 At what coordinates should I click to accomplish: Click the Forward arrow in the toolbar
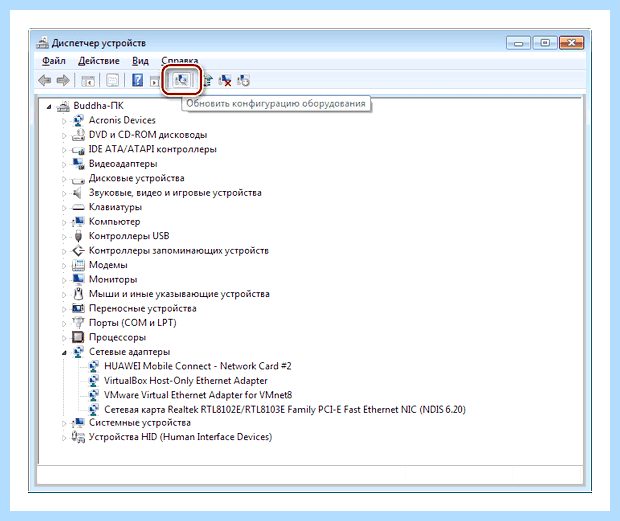(63, 81)
